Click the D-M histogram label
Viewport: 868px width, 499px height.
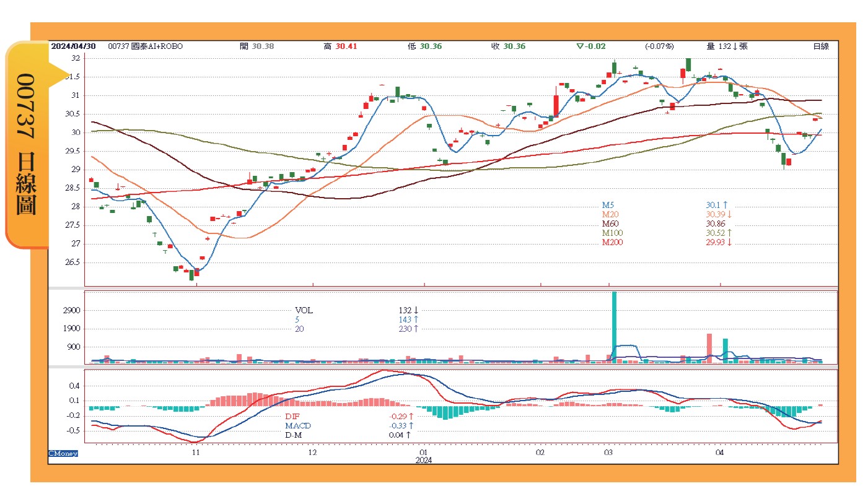point(294,435)
